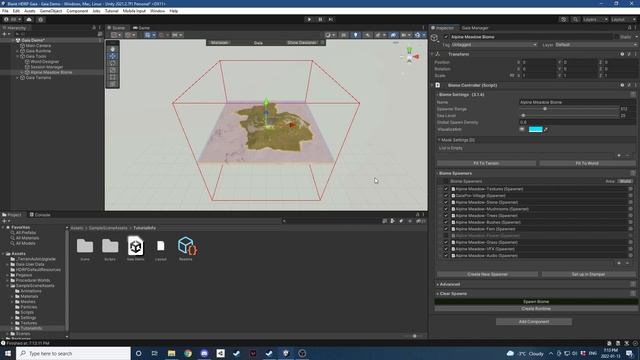Click the Spawn Biome button
Image resolution: width=640 pixels, height=360 pixels.
536,302
